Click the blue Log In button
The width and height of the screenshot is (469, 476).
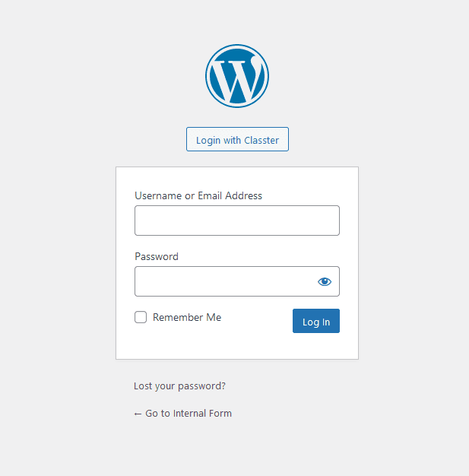pyautogui.click(x=316, y=321)
